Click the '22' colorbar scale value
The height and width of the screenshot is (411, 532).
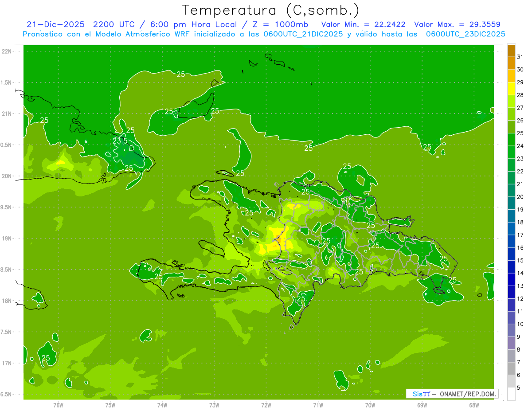(x=520, y=171)
